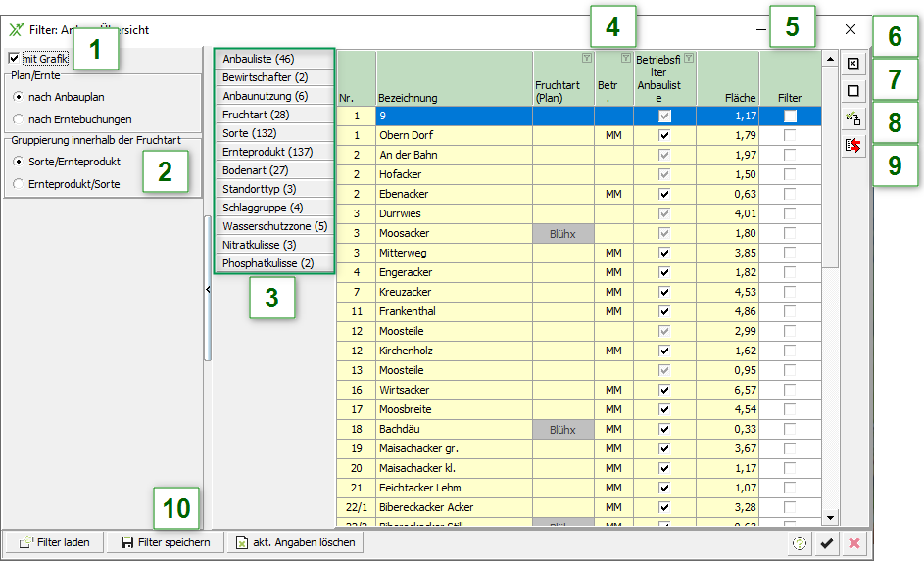The height and width of the screenshot is (561, 924).
Task: Click the "Filter laden" button
Action: coord(55,542)
